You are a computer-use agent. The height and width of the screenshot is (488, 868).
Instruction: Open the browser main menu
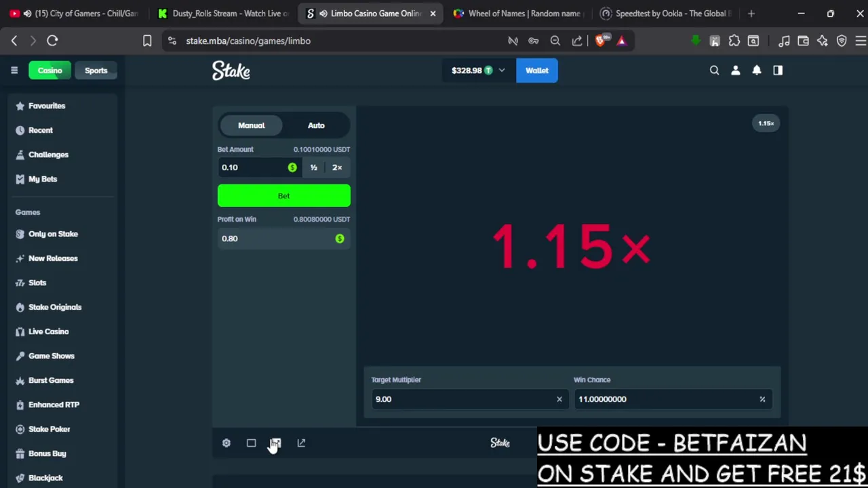861,41
